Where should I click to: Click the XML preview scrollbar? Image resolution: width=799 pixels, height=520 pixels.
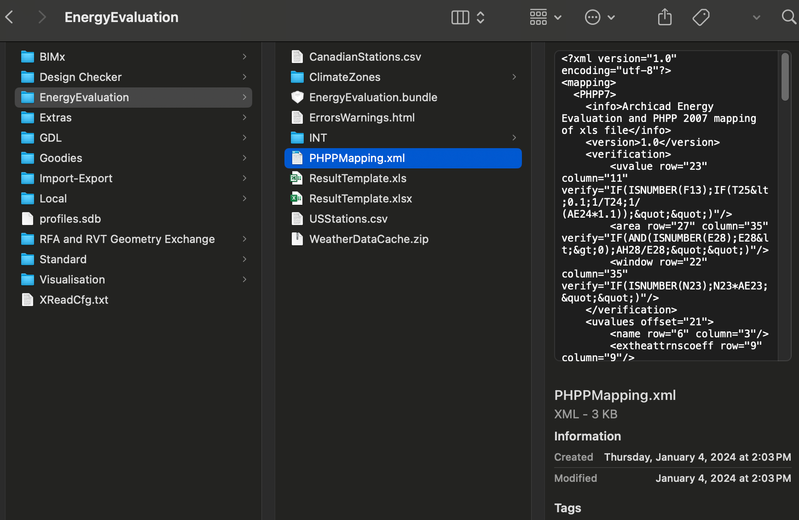pyautogui.click(x=784, y=78)
